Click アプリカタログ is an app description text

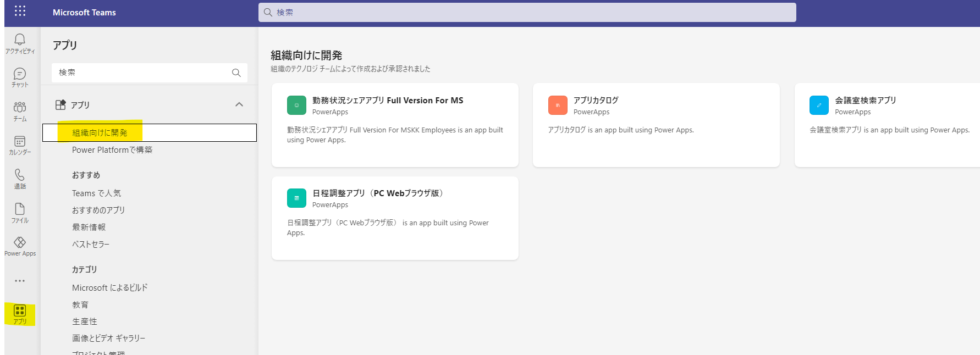click(x=621, y=130)
